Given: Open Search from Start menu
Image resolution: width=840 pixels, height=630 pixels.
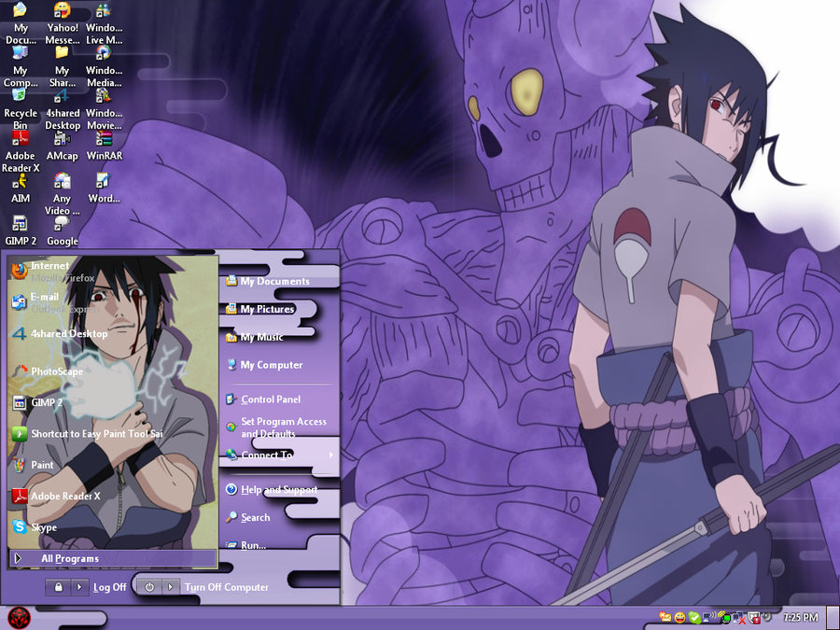Looking at the screenshot, I should (248, 517).
